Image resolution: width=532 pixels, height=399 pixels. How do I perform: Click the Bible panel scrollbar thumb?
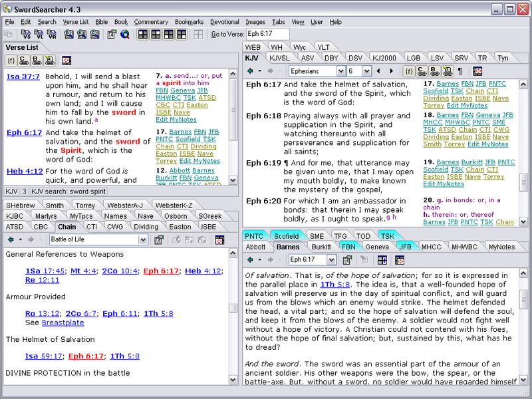523,182
